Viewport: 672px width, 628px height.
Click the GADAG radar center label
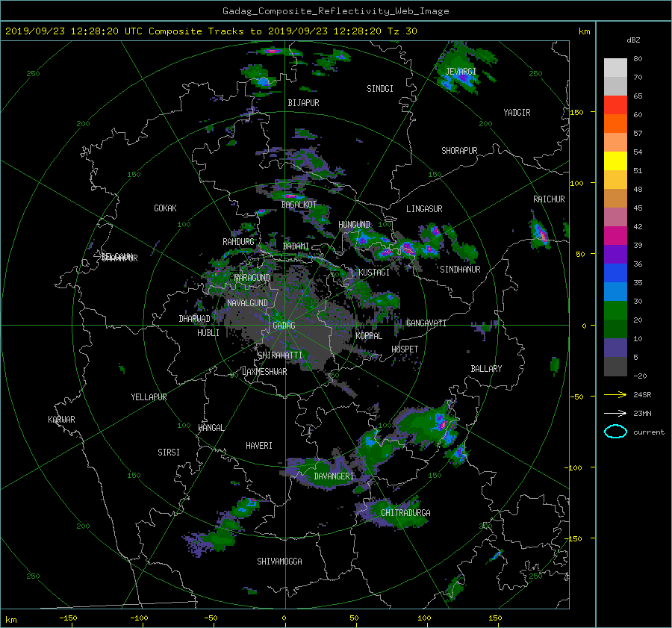point(284,326)
